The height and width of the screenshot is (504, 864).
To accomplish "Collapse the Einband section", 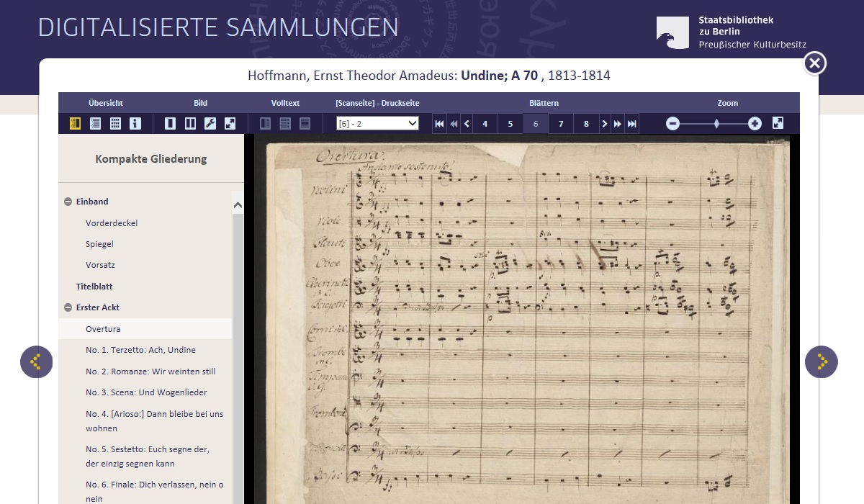I will click(68, 202).
